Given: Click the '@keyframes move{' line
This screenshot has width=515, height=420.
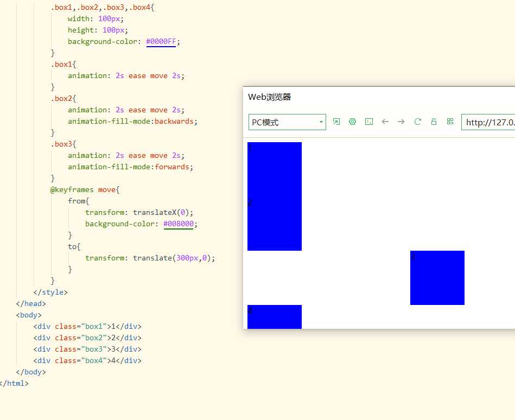Looking at the screenshot, I should [85, 189].
